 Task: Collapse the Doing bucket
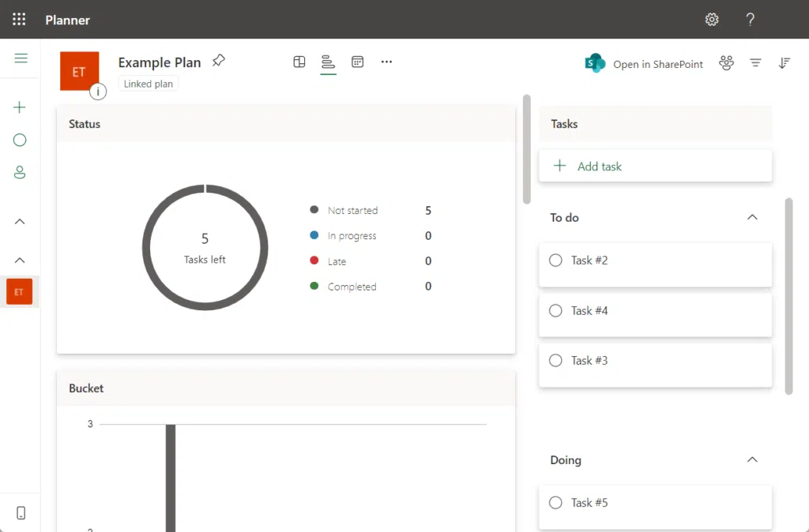pyautogui.click(x=752, y=459)
